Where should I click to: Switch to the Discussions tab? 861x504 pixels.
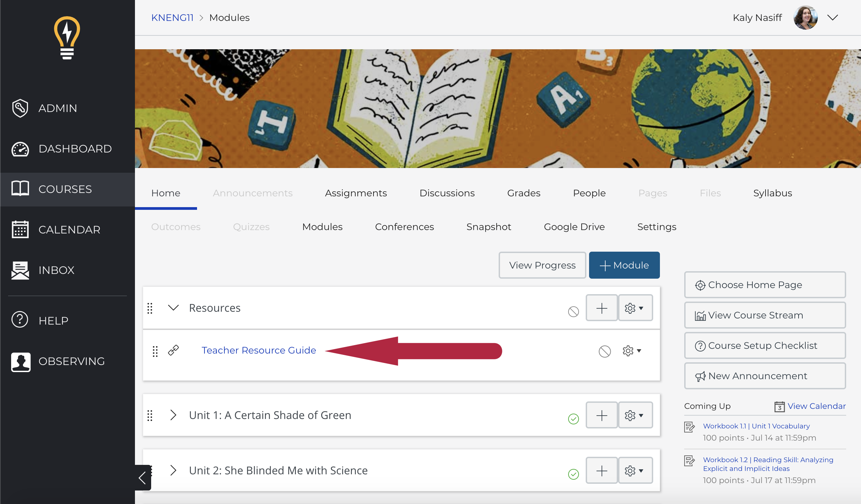pyautogui.click(x=447, y=193)
